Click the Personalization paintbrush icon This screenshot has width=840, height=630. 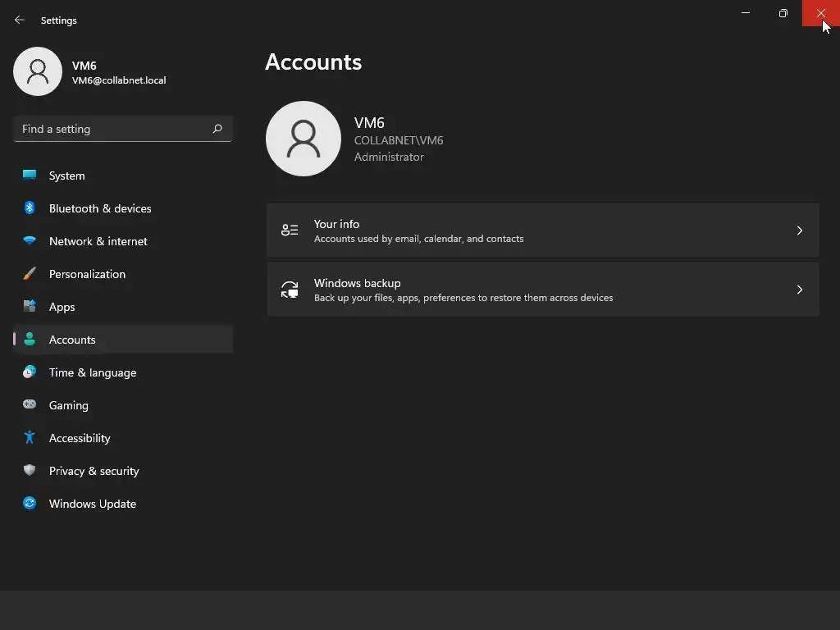(30, 274)
